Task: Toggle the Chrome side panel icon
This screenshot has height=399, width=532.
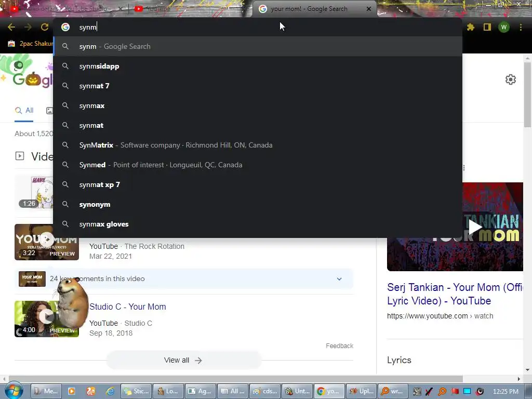Action: click(487, 27)
